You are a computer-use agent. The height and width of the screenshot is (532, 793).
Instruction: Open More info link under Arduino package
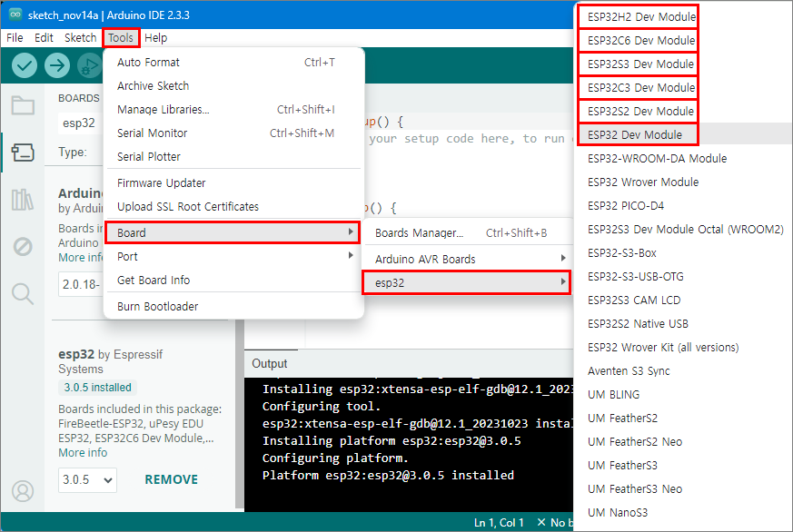pyautogui.click(x=81, y=258)
